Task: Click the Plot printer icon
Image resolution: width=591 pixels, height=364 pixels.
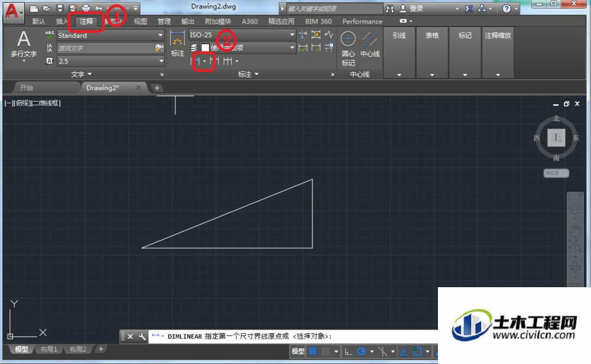Action: click(86, 8)
